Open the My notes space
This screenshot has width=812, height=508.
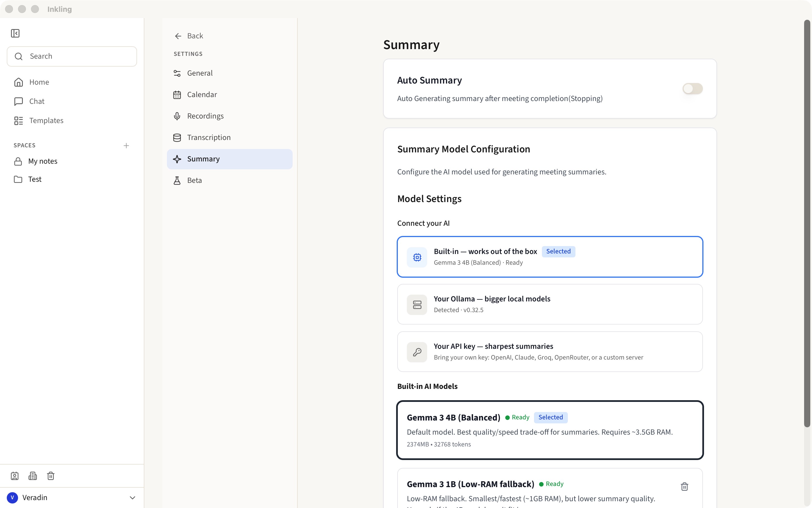(x=72, y=162)
